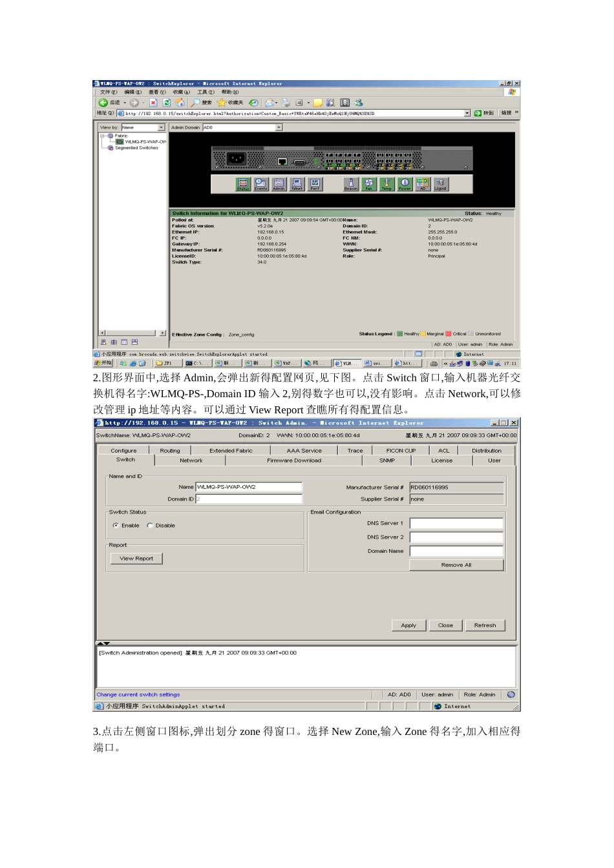Open the Admin Domain AD0 dropdown
The image size is (614, 868).
(279, 128)
